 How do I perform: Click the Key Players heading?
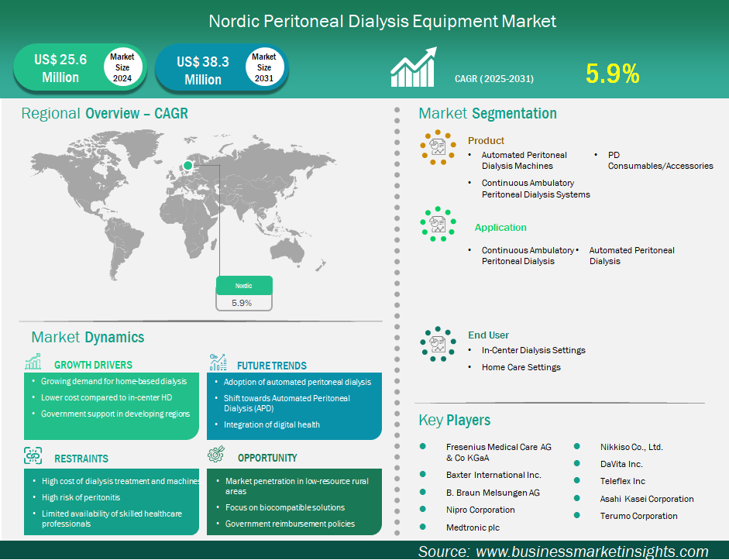455,420
